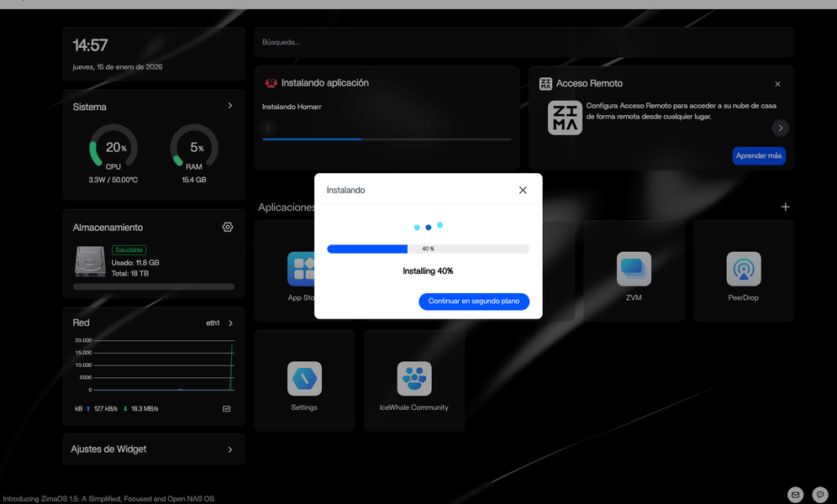The image size is (837, 504).
Task: Expand Ajustes de Widget
Action: pos(230,449)
